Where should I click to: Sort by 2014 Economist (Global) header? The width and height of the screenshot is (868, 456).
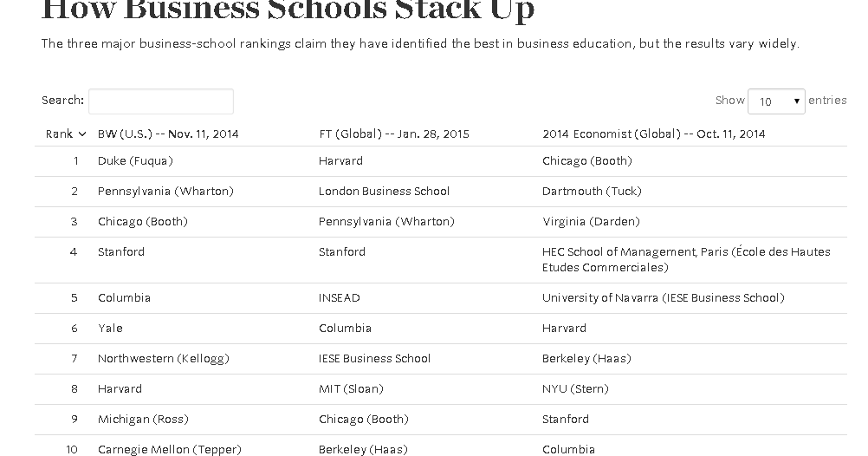point(653,134)
